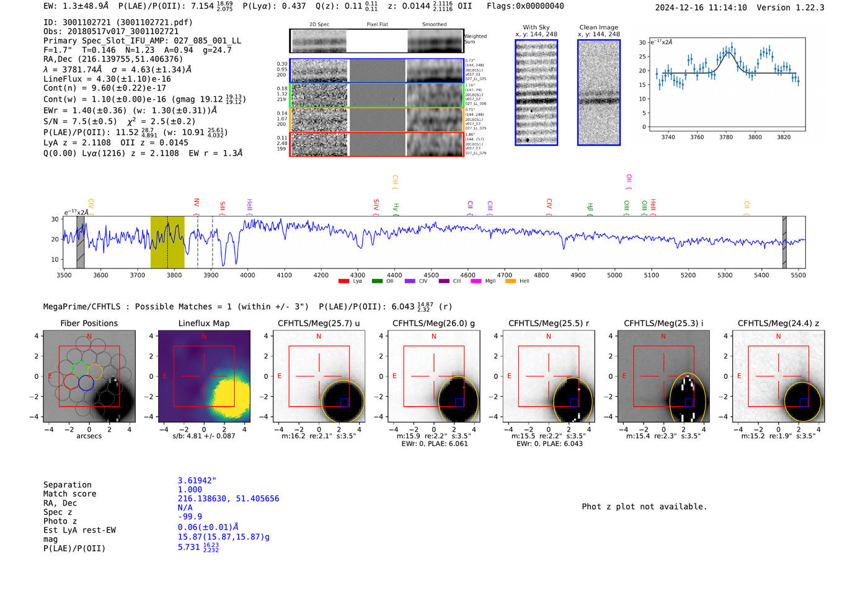Open the Weighted Sum 2D spectrum cutout
The height and width of the screenshot is (591, 868).
pos(376,41)
